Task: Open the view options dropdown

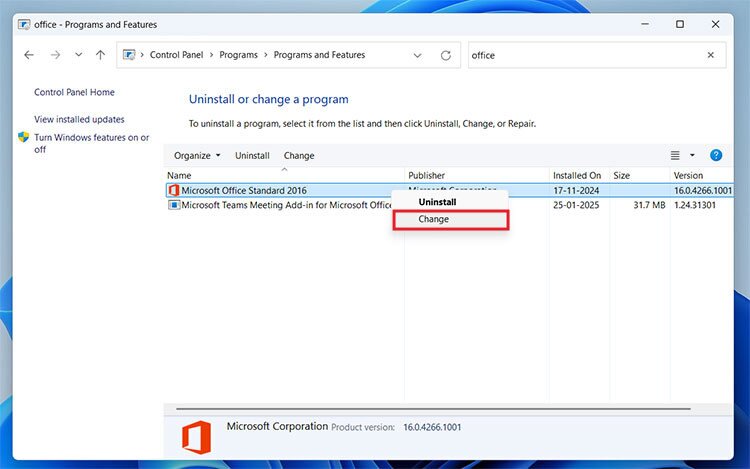Action: 692,155
